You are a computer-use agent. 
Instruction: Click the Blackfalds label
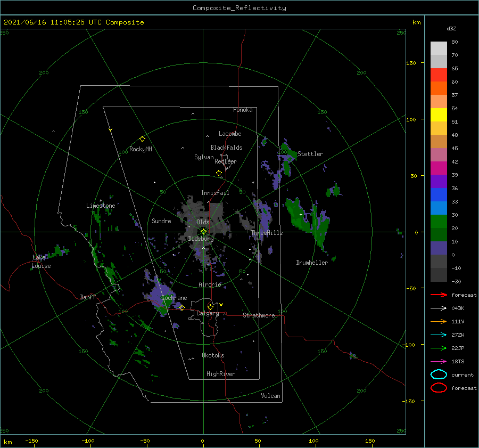226,148
